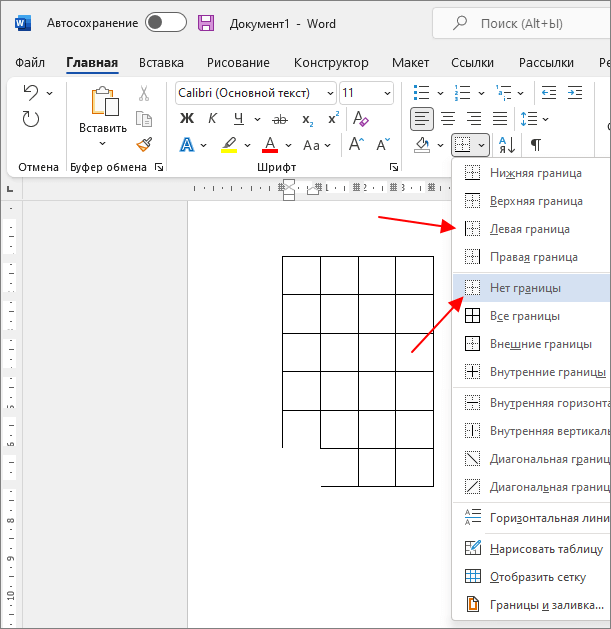Switch to the Макет tab
Image resolution: width=611 pixels, height=629 pixels.
[410, 63]
